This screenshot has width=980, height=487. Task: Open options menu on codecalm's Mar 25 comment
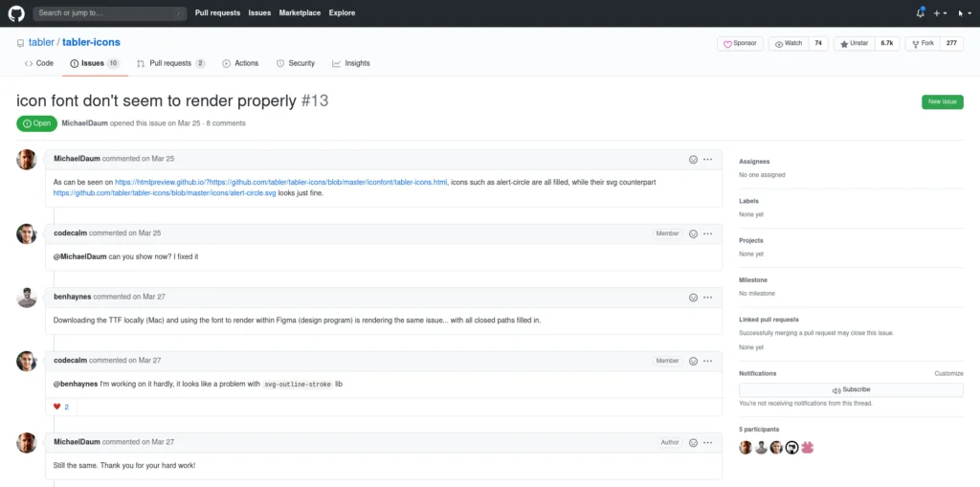pyautogui.click(x=707, y=233)
